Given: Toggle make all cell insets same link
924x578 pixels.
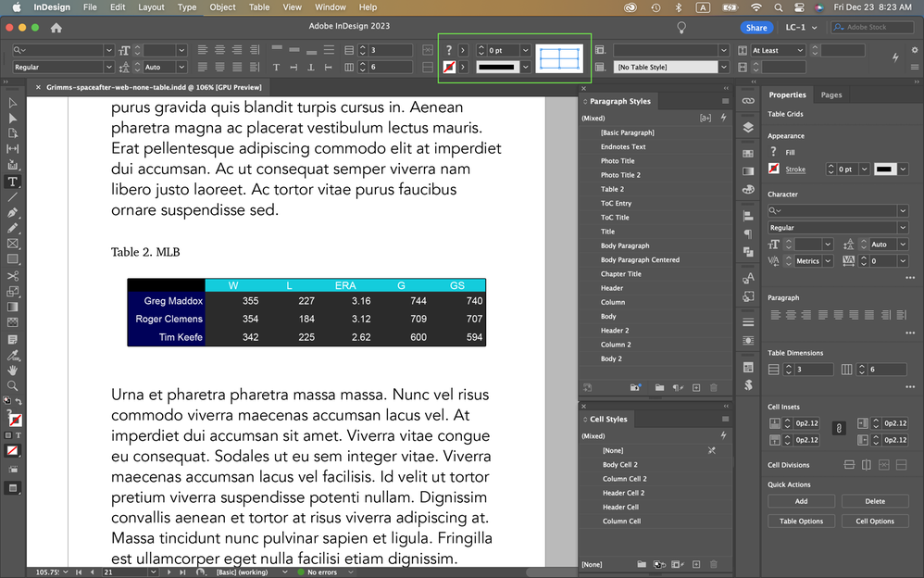Looking at the screenshot, I should [x=839, y=429].
